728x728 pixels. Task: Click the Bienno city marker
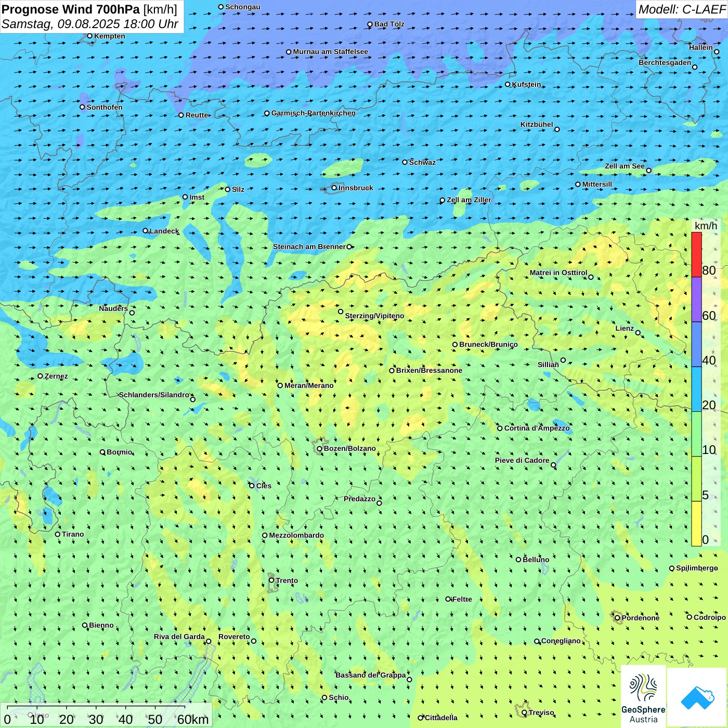[x=85, y=625]
